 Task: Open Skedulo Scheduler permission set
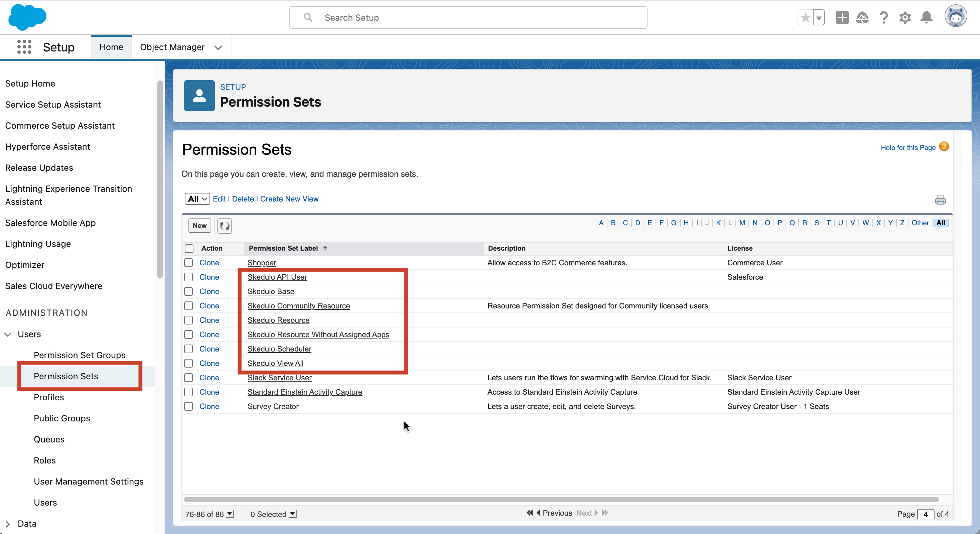278,349
